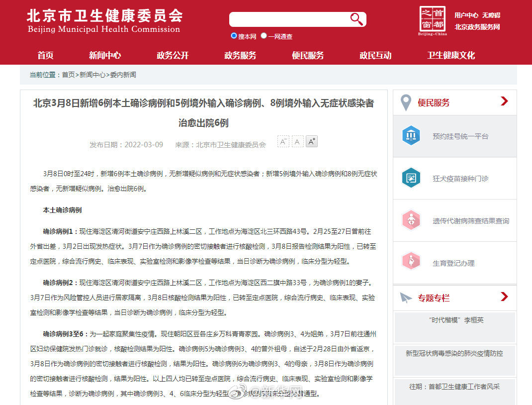The image size is (532, 405).
Task: Click the 来源：北京市卫生健康委员会 text
Action: click(x=221, y=145)
